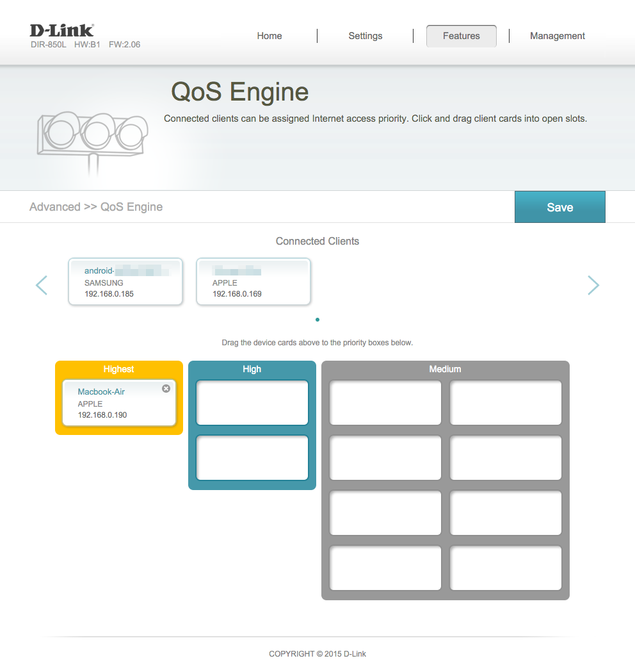Click the Advanced >> QoS Engine breadcrumb
This screenshot has width=635, height=672.
96,207
